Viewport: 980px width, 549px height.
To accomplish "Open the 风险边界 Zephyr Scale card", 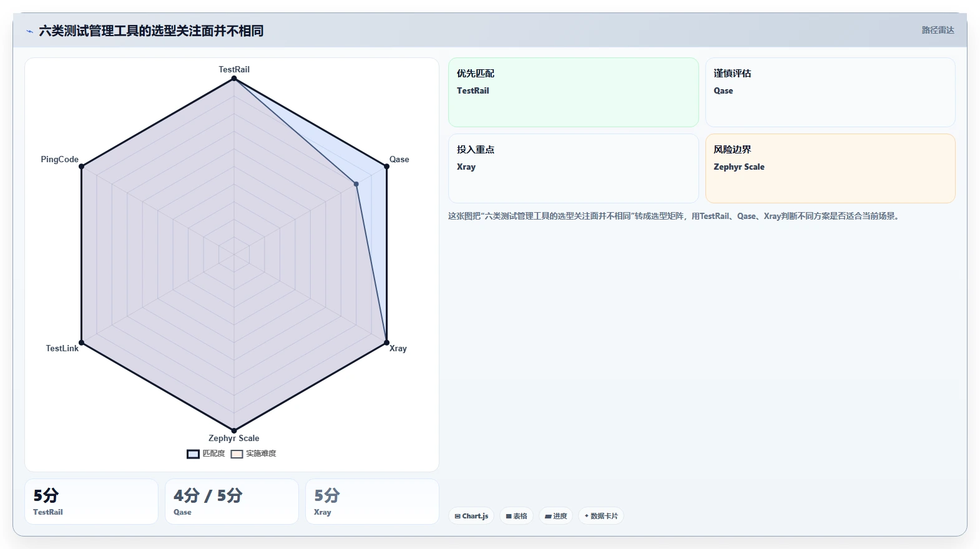I will [830, 168].
